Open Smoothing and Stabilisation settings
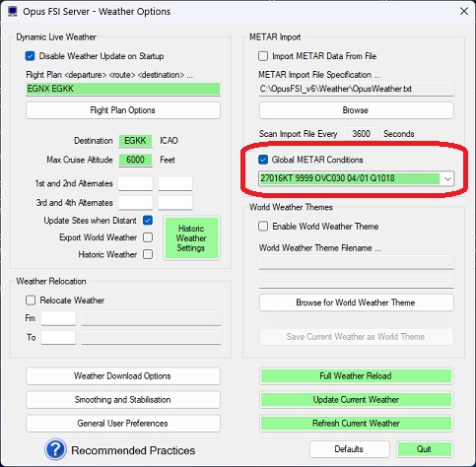476x467 pixels. tap(123, 399)
